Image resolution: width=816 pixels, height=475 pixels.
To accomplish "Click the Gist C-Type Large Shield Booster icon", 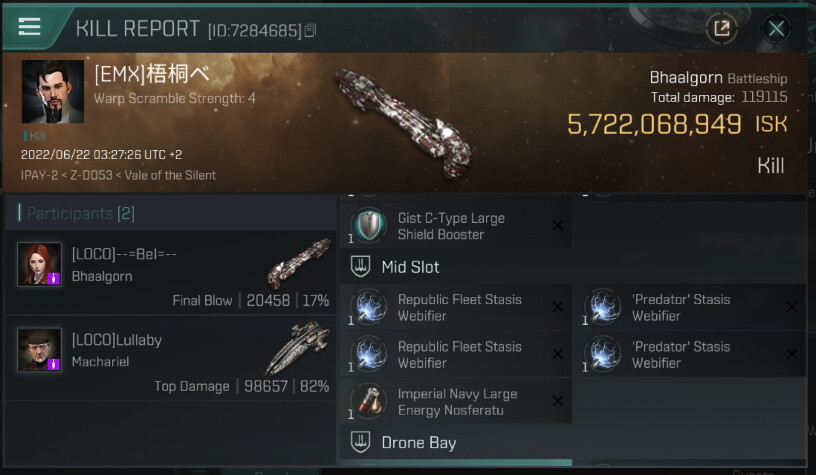I will (x=371, y=226).
